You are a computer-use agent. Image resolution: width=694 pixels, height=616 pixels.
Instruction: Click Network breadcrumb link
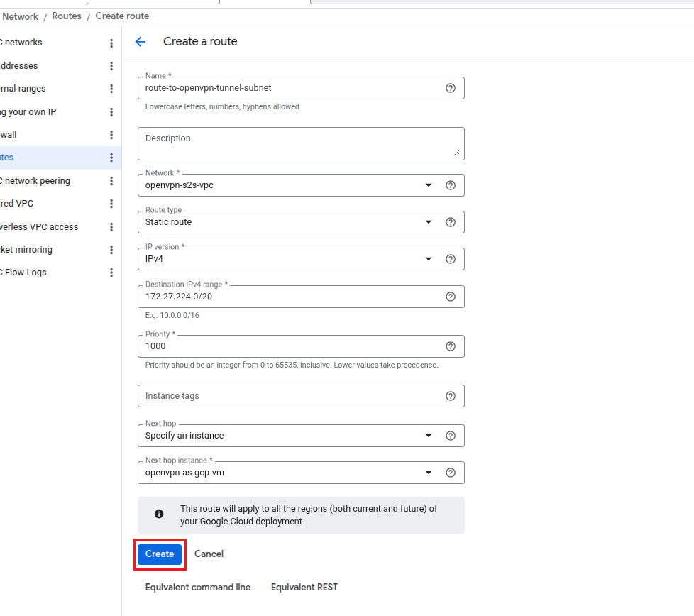click(x=21, y=16)
